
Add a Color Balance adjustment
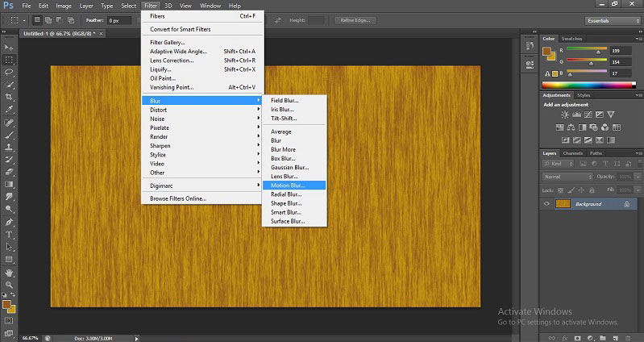(571, 127)
